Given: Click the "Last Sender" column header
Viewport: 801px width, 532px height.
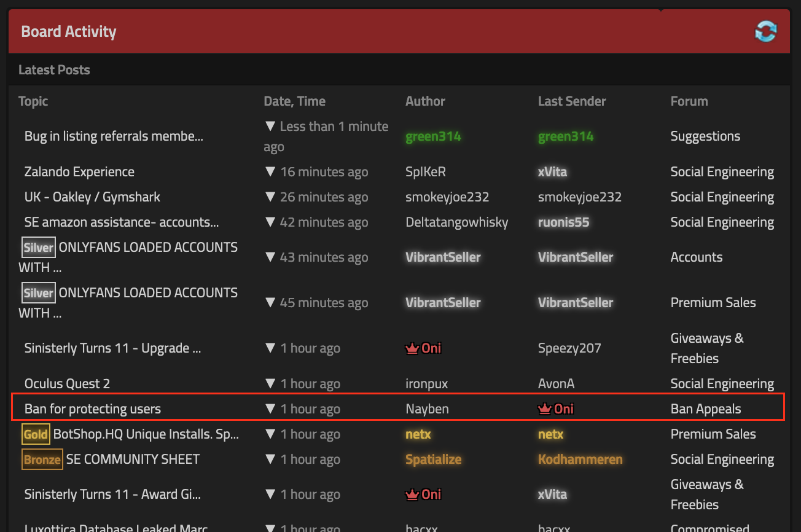Looking at the screenshot, I should click(x=572, y=101).
